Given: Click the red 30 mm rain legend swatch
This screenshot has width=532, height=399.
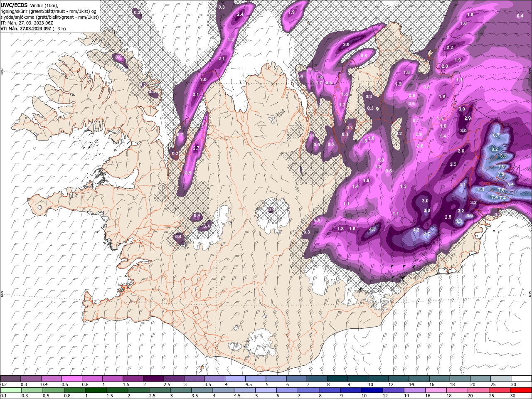Looking at the screenshot, I should (x=520, y=390).
